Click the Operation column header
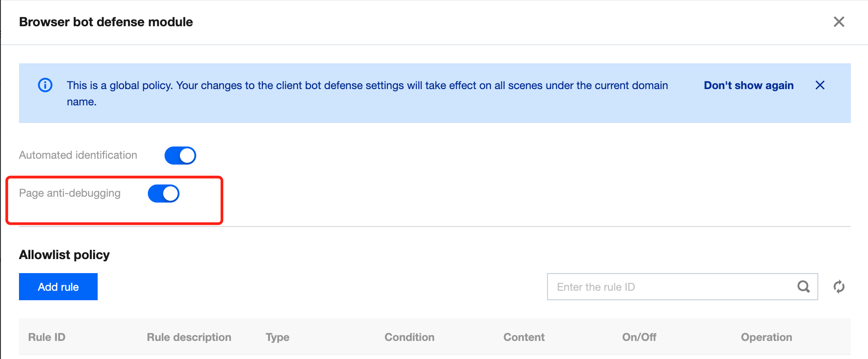Screen dimensions: 868x359 point(766,337)
